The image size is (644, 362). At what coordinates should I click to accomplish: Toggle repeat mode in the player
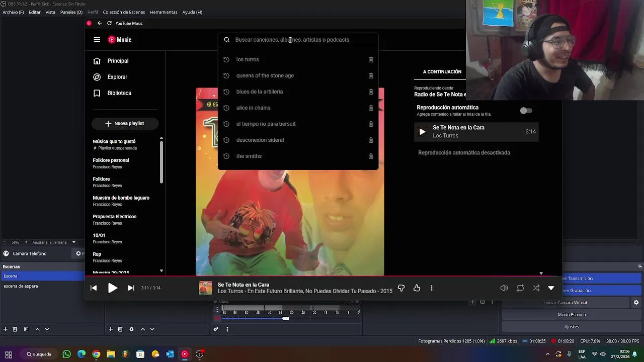click(520, 288)
